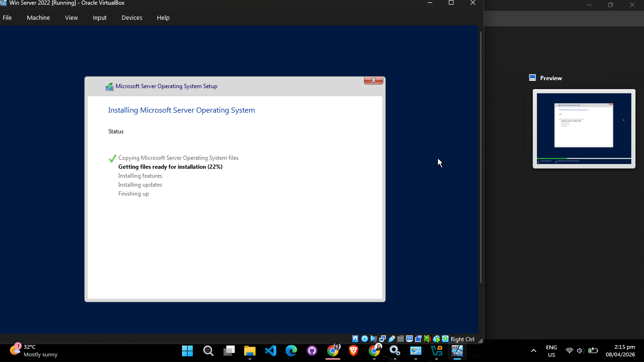The image size is (644, 362).
Task: Open the Input menu
Action: [99, 17]
